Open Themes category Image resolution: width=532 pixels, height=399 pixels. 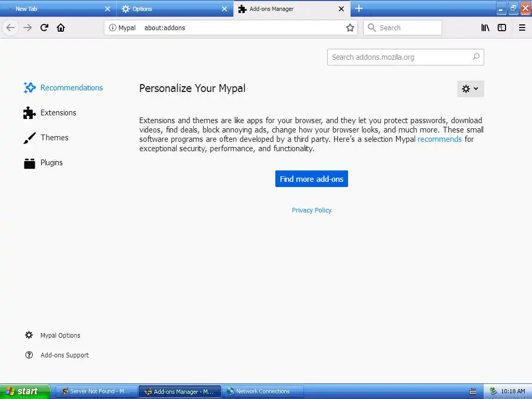(x=46, y=138)
